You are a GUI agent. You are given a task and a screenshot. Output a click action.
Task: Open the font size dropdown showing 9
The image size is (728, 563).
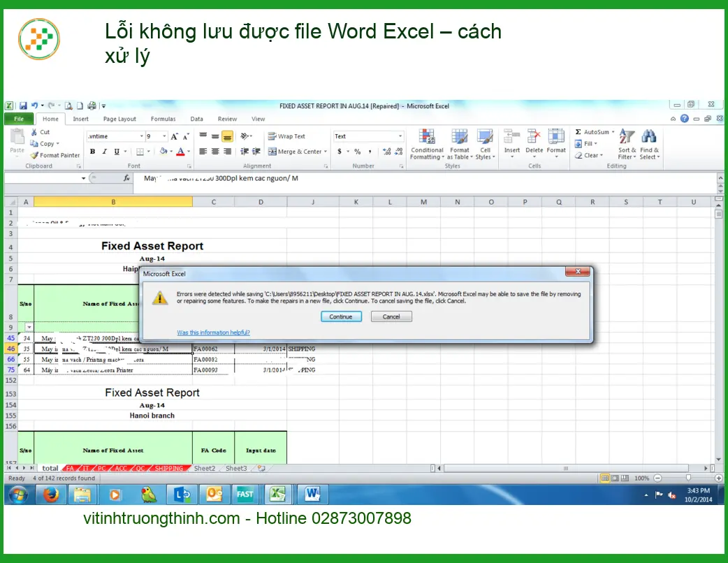point(164,136)
